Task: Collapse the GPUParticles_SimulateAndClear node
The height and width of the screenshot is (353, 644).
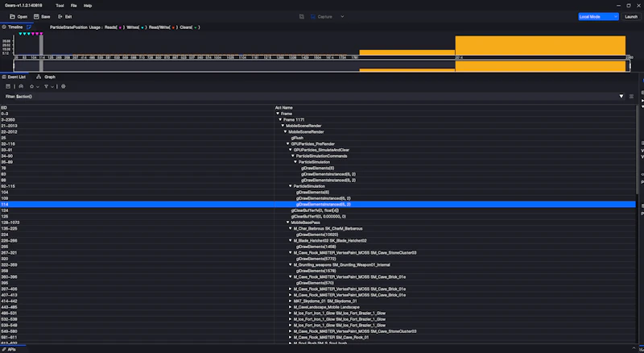Action: click(290, 150)
